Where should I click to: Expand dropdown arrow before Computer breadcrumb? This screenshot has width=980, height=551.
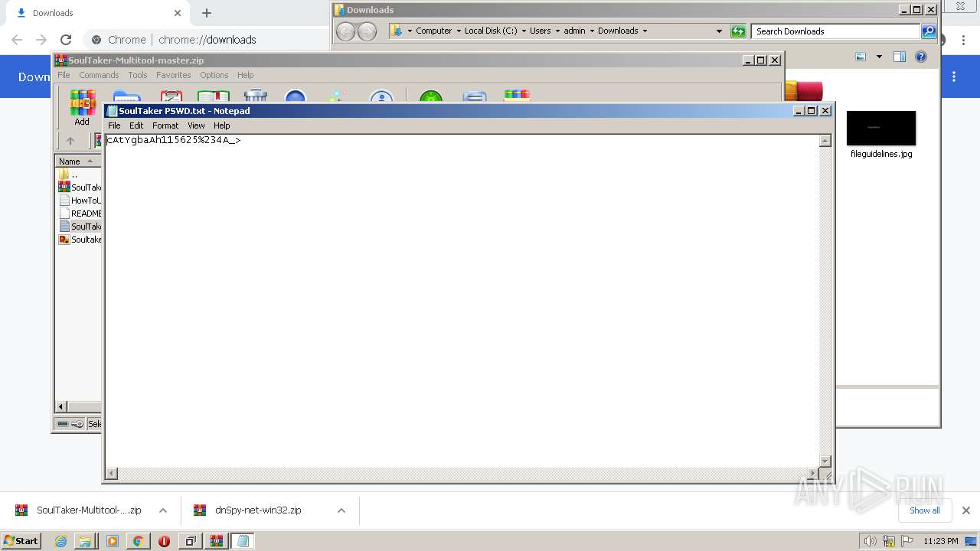[410, 31]
